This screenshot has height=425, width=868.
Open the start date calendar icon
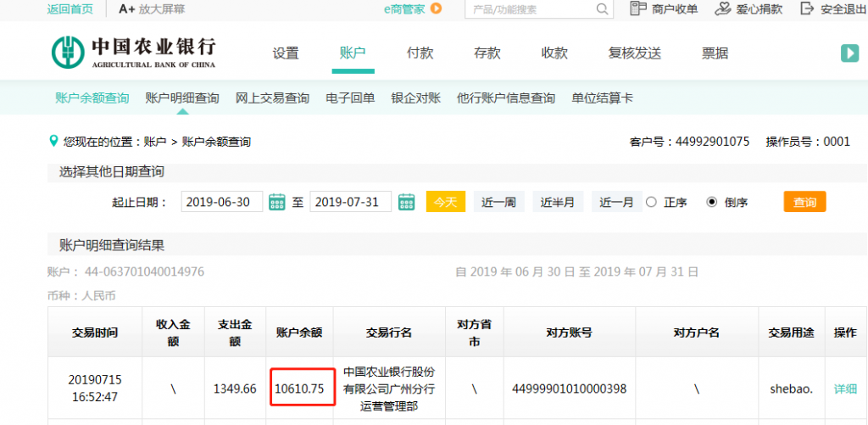pos(276,202)
